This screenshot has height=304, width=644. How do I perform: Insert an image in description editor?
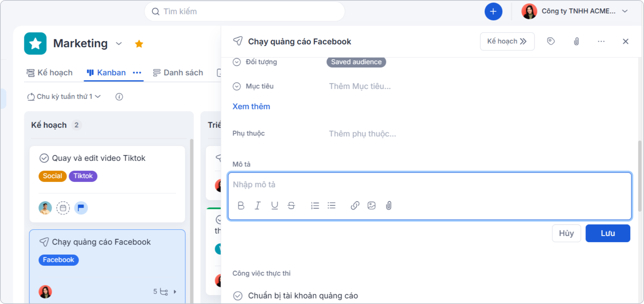372,205
